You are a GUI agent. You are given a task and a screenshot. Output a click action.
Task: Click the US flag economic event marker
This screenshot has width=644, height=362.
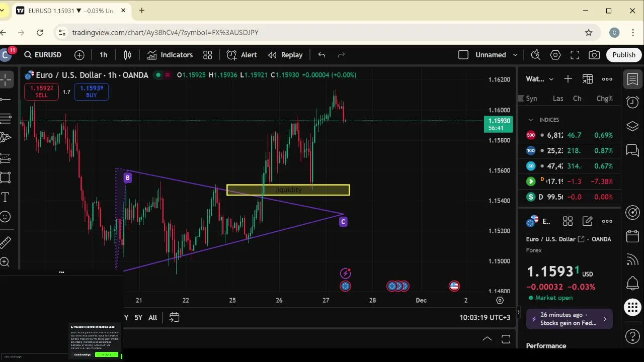(x=454, y=286)
